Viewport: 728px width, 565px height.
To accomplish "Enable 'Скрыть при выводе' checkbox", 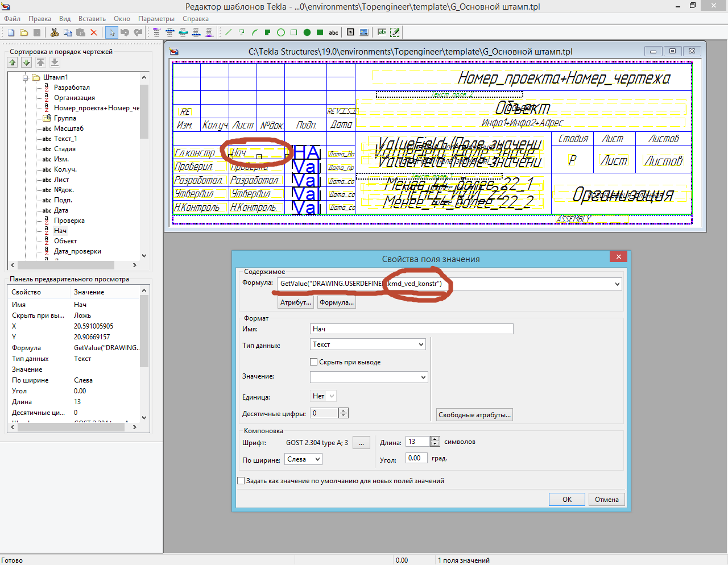I will (x=313, y=362).
